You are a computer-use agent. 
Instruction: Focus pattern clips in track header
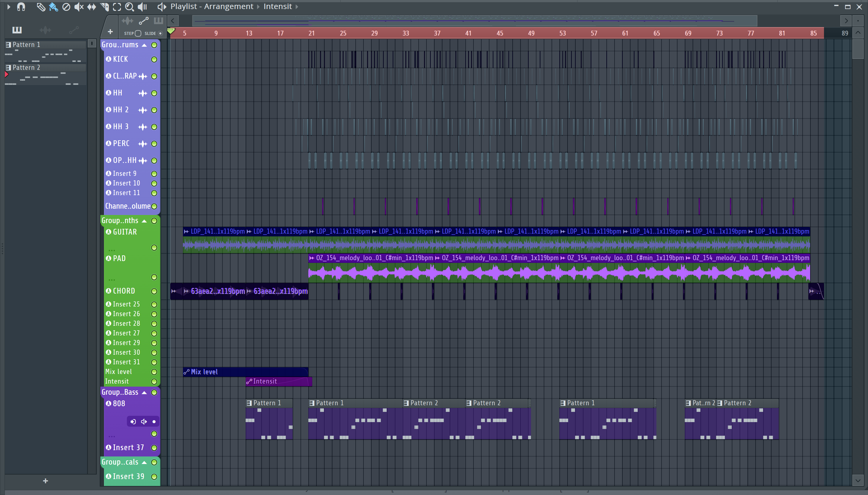pyautogui.click(x=159, y=21)
